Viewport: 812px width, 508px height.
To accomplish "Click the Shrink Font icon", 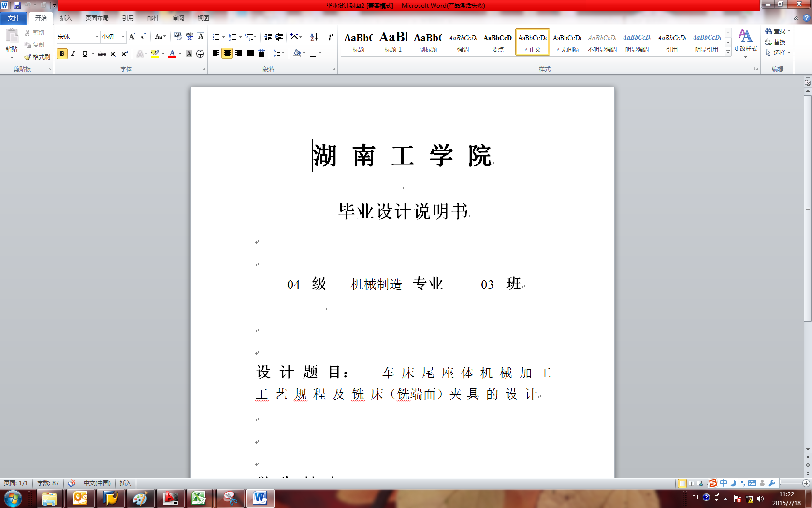I will (143, 37).
